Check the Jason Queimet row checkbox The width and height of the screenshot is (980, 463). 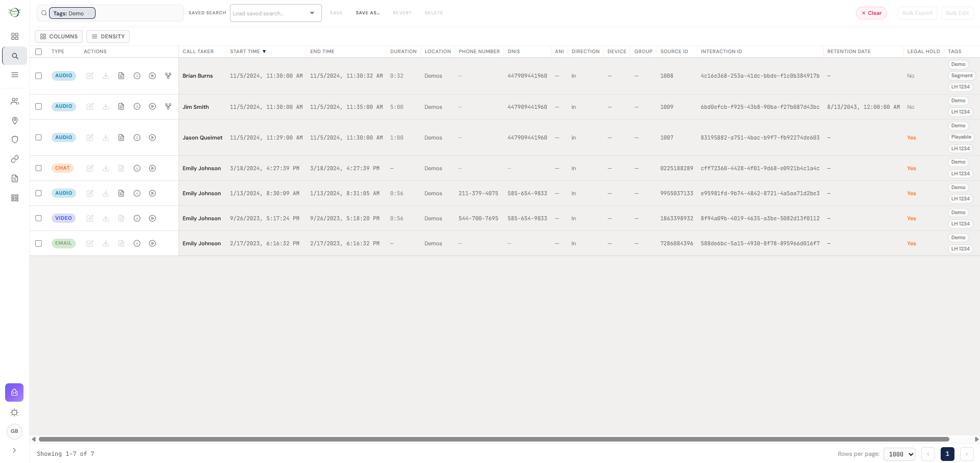[x=38, y=137]
